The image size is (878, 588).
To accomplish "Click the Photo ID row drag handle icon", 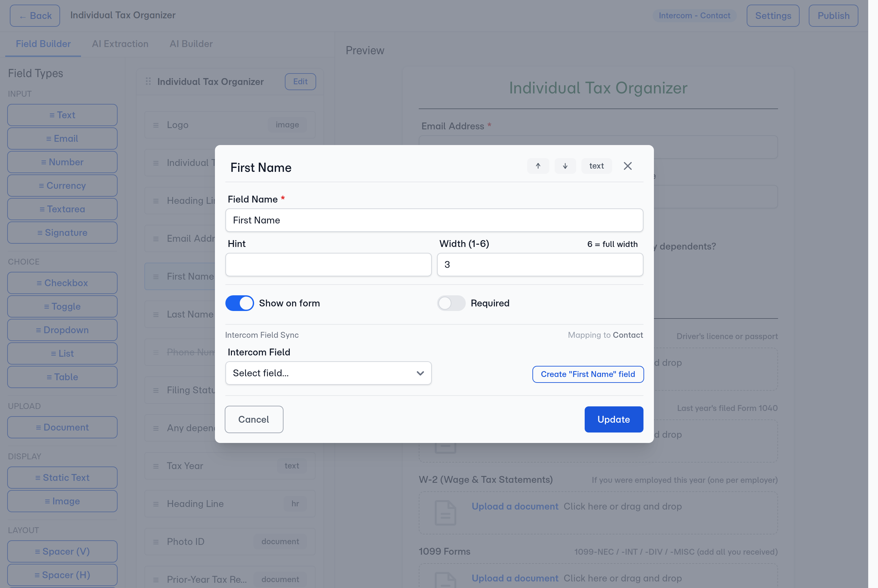I will click(x=156, y=542).
